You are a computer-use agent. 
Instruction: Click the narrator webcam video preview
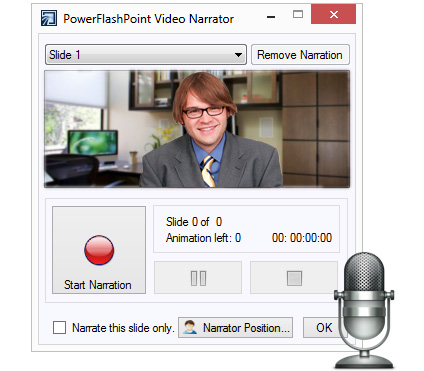(197, 129)
